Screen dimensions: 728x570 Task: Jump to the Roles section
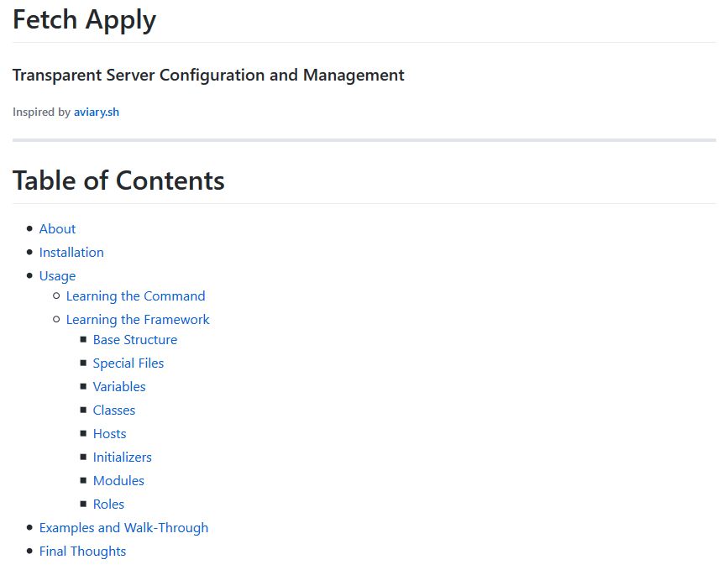pyautogui.click(x=108, y=504)
